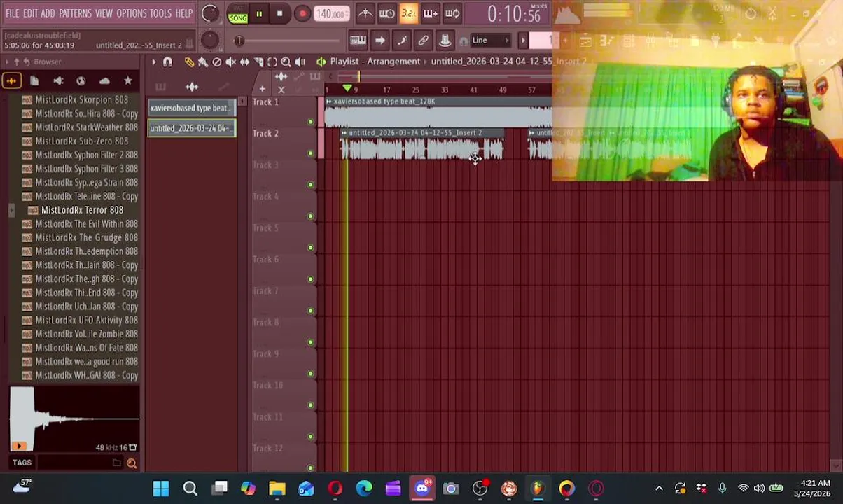This screenshot has height=504, width=843.
Task: Mute Track 5 using its green light
Action: click(x=310, y=248)
